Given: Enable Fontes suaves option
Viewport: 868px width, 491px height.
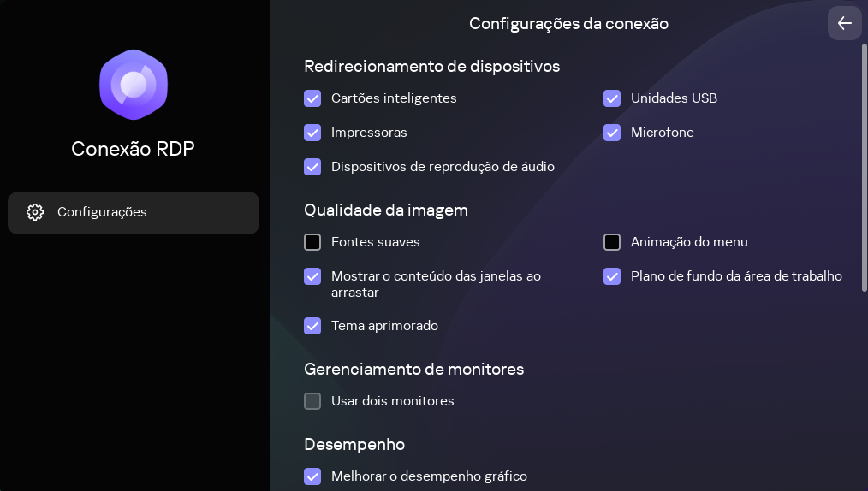Looking at the screenshot, I should [x=312, y=242].
